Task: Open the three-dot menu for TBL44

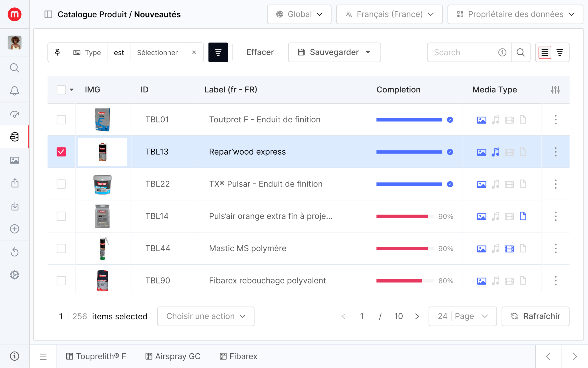Action: 555,249
